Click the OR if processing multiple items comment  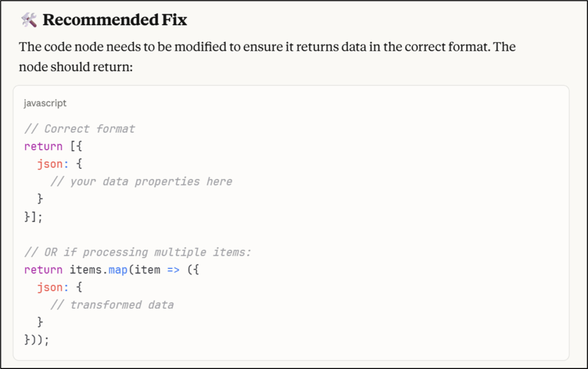coord(137,252)
